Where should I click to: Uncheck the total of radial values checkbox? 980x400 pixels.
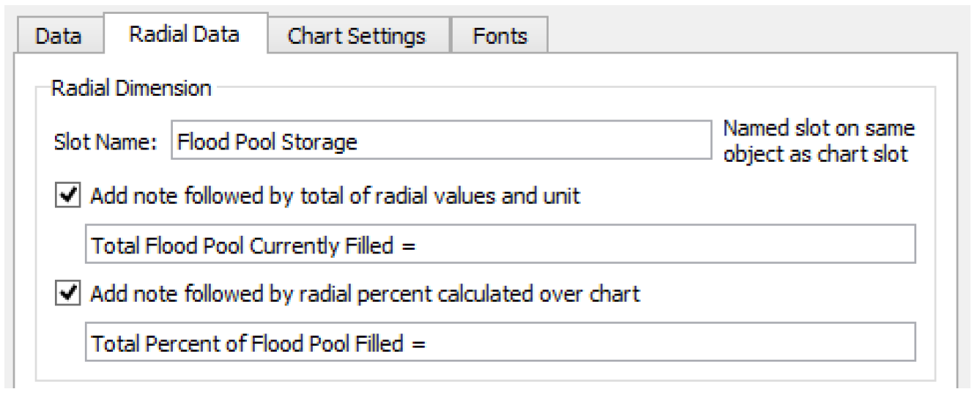click(68, 196)
